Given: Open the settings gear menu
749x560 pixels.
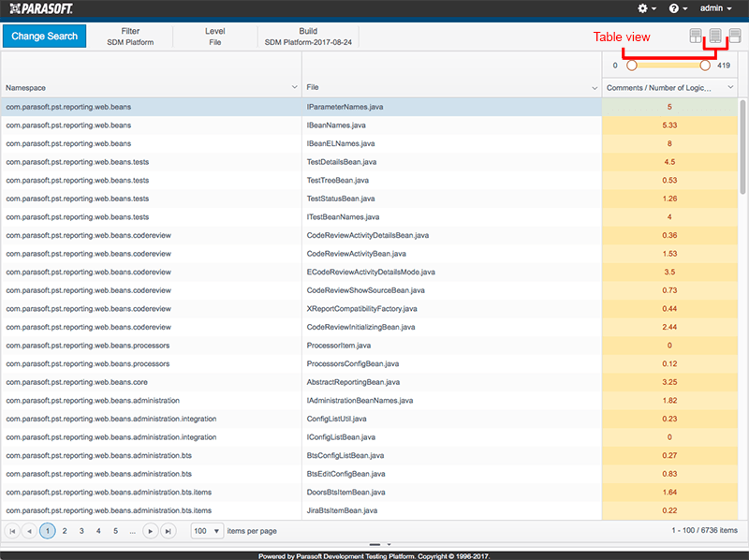Looking at the screenshot, I should [647, 8].
